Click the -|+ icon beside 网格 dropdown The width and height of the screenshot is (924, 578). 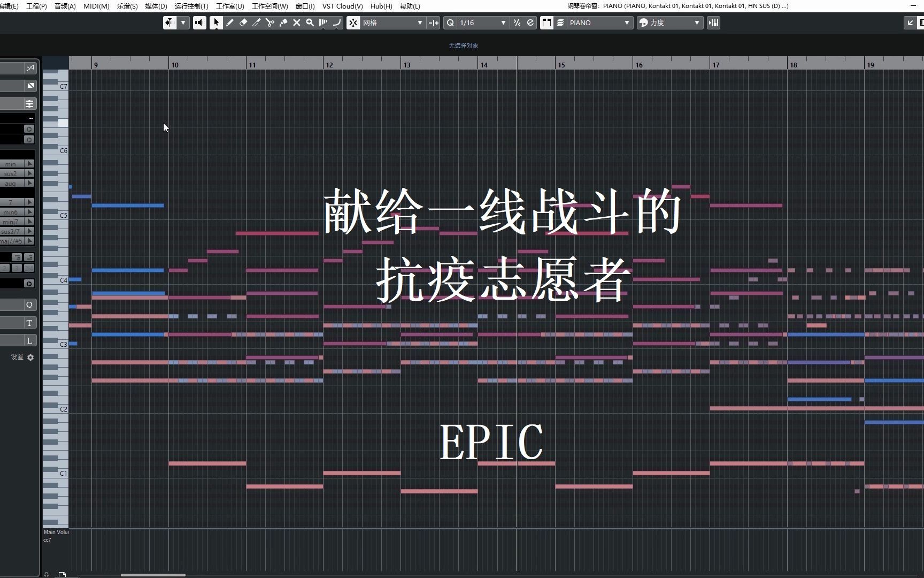click(x=434, y=22)
